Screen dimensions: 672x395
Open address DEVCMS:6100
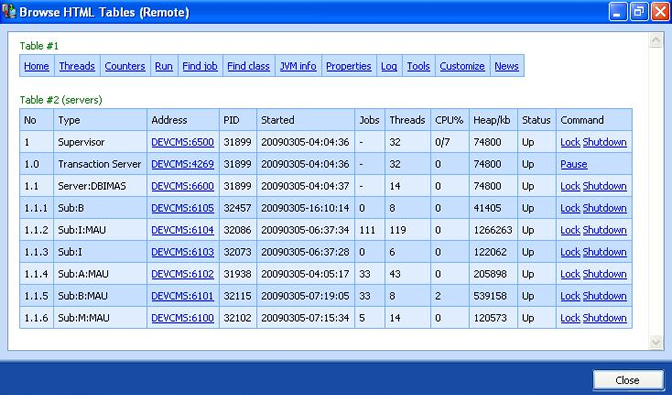183,318
